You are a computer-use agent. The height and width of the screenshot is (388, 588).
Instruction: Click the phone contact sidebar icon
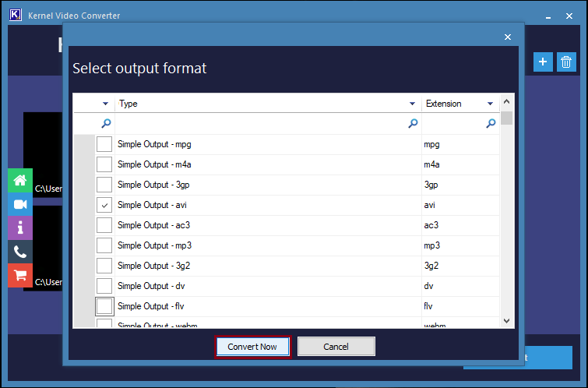click(20, 252)
